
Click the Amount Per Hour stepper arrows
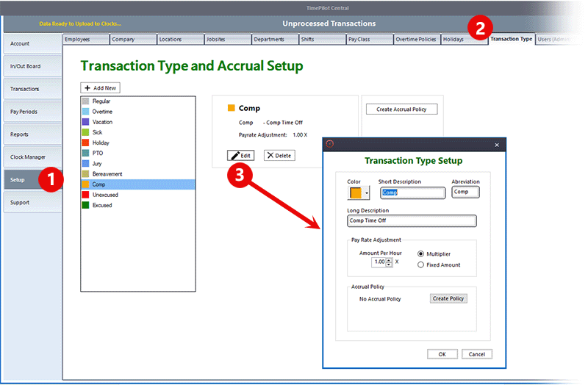[389, 262]
